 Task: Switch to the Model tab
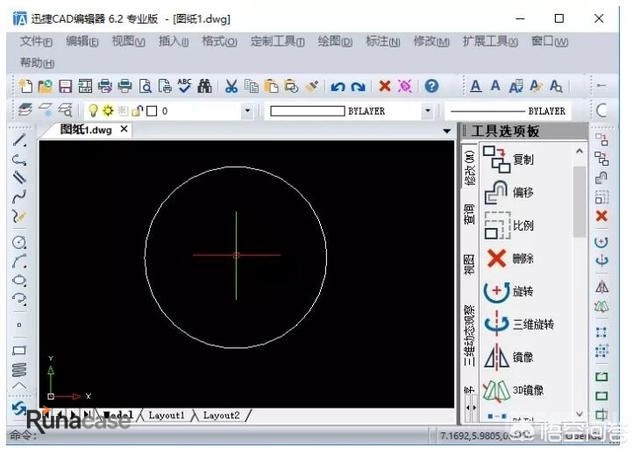(x=118, y=415)
